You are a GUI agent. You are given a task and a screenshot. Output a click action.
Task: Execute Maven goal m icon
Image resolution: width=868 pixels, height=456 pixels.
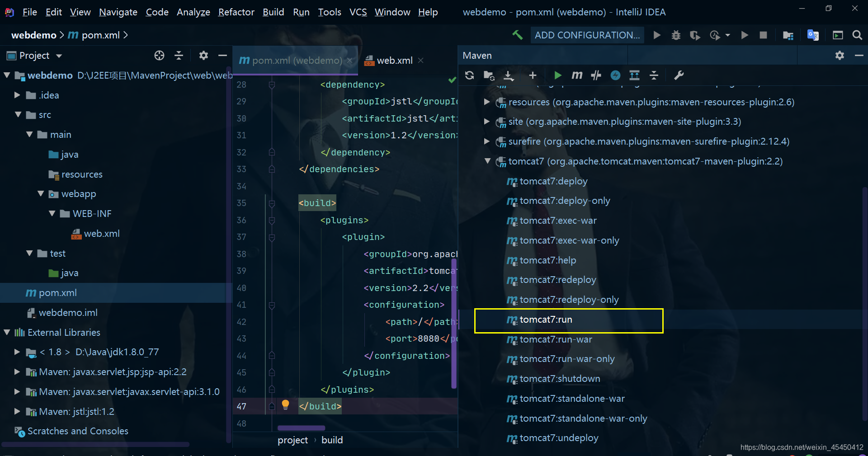pyautogui.click(x=577, y=75)
